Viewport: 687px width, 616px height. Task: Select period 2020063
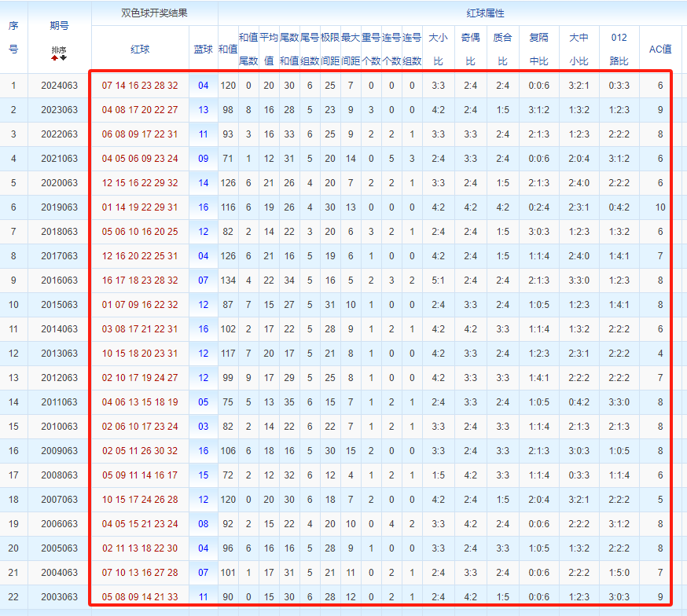point(59,183)
